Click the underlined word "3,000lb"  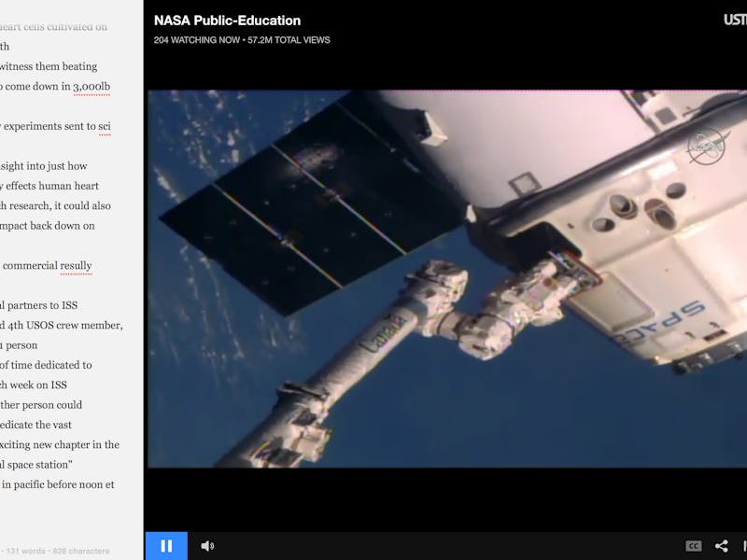point(92,87)
